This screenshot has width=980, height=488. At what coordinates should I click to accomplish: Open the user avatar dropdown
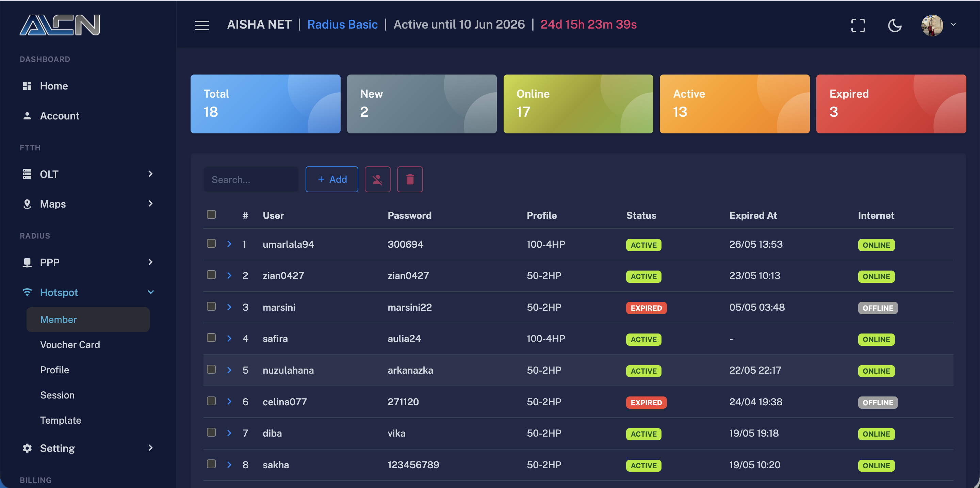[938, 26]
